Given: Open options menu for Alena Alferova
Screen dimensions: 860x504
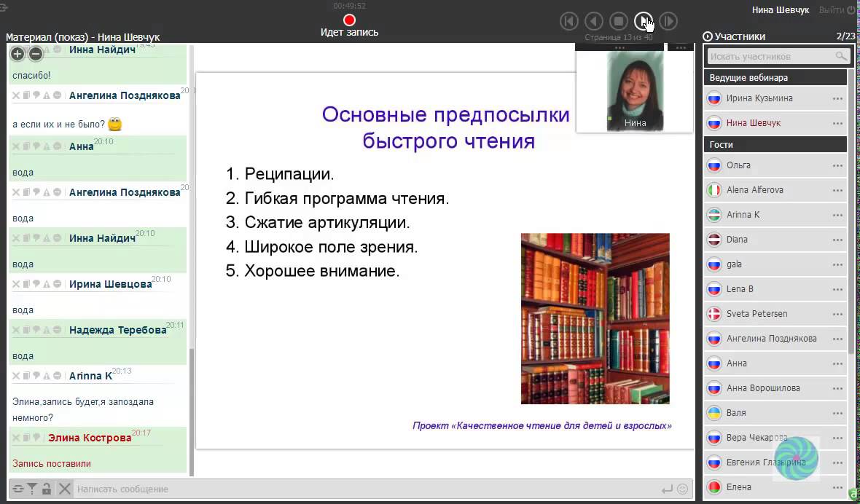Looking at the screenshot, I should [837, 190].
